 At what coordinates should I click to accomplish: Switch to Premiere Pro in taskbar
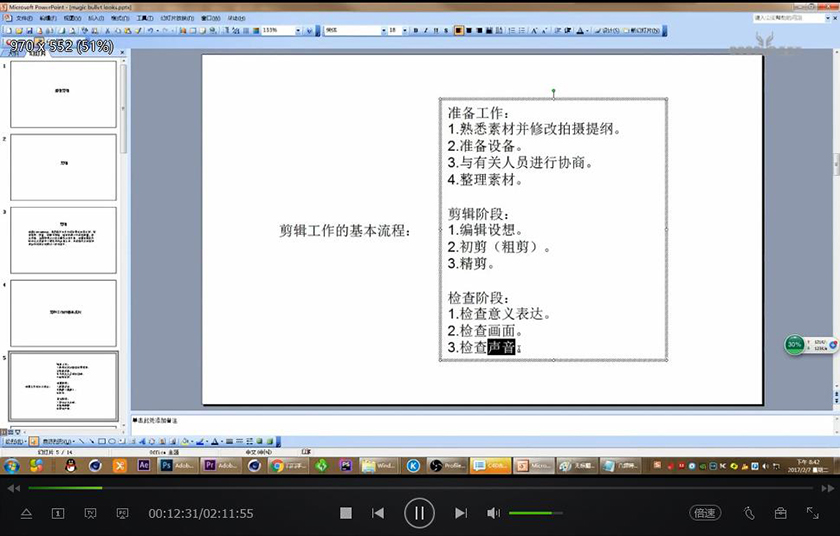[x=220, y=465]
